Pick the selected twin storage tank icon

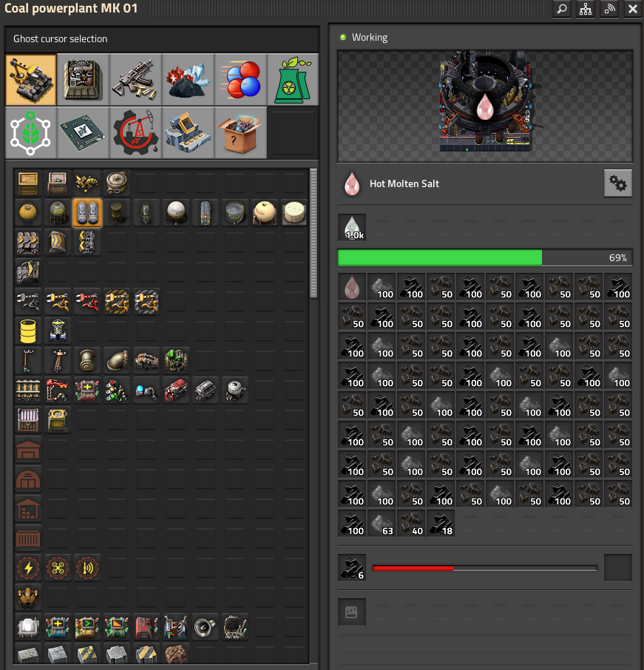tap(87, 213)
